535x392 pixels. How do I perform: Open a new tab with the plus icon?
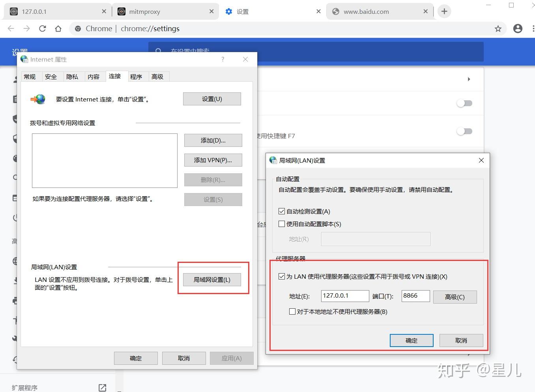point(444,11)
